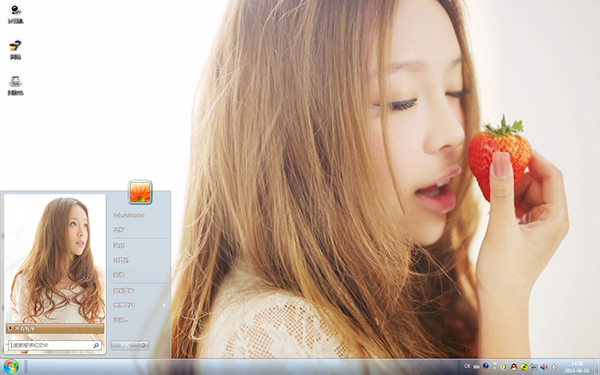Open the Administrator entry in Start menu

click(129, 215)
